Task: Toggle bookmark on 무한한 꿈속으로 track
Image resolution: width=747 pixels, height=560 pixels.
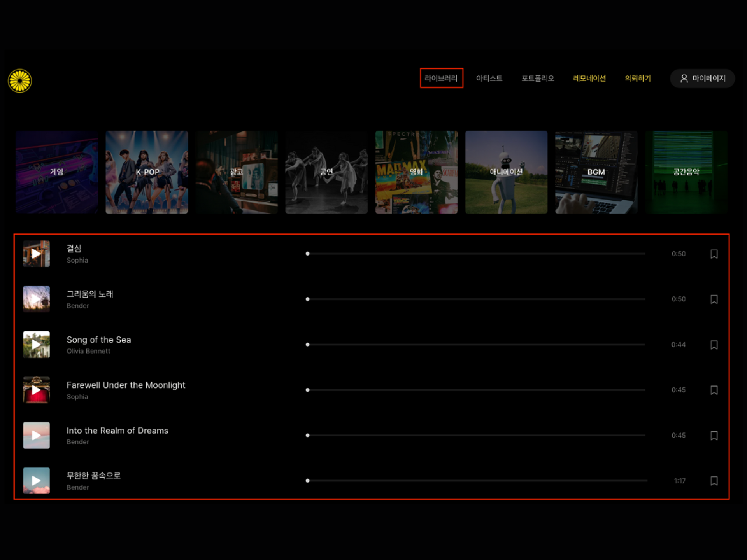Action: [x=714, y=481]
